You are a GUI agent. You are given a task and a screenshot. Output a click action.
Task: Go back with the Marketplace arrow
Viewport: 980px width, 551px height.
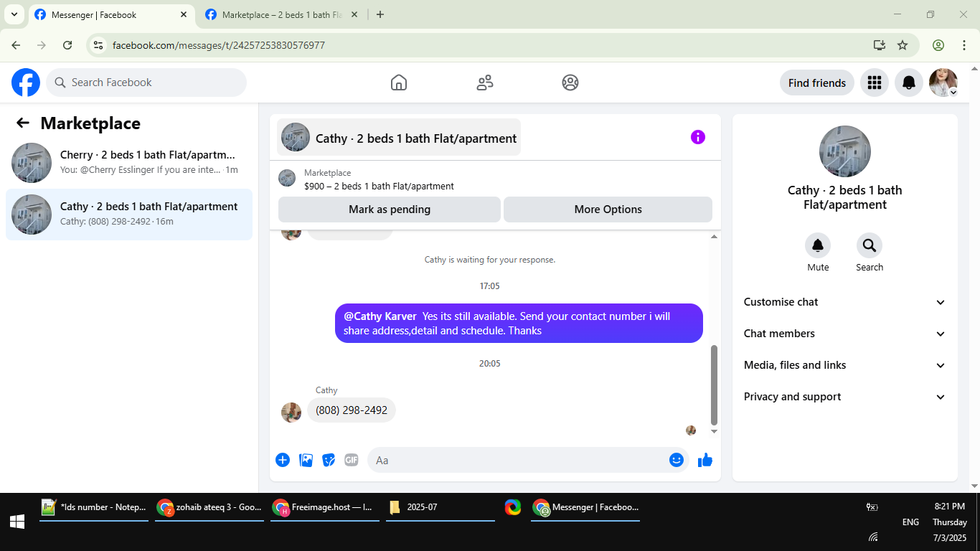[x=23, y=123]
